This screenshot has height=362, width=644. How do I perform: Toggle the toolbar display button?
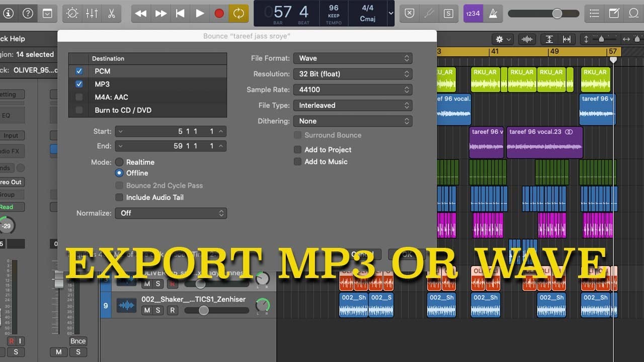click(47, 14)
